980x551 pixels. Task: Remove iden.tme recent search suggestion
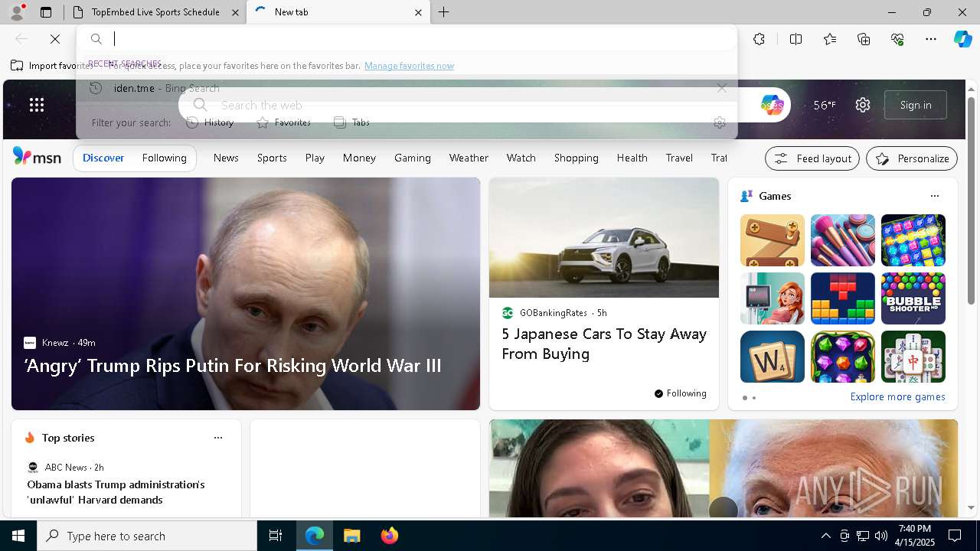(x=721, y=88)
